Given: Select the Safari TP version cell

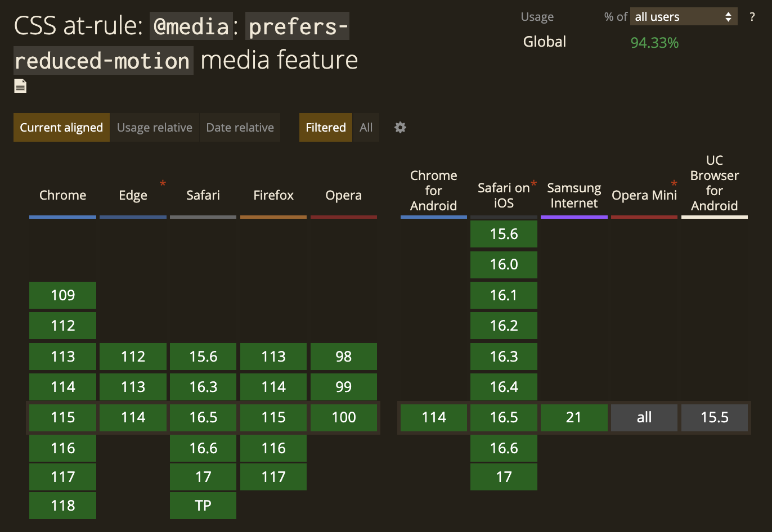Looking at the screenshot, I should [x=203, y=505].
